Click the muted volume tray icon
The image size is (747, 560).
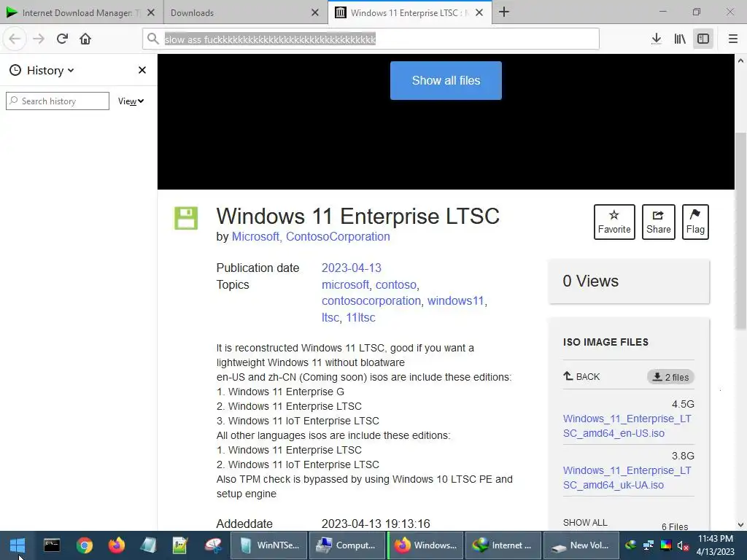coord(683,545)
